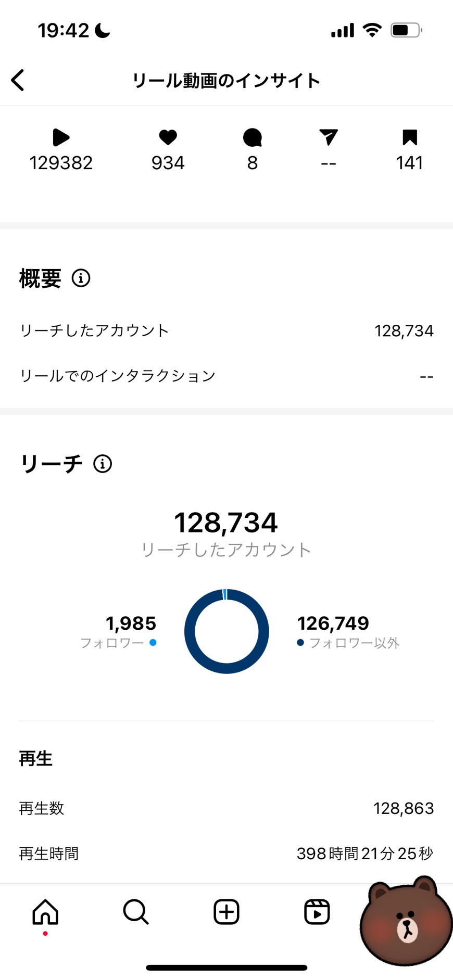The width and height of the screenshot is (453, 980).
Task: Open the Brown bear profile avatar
Action: pos(407,920)
